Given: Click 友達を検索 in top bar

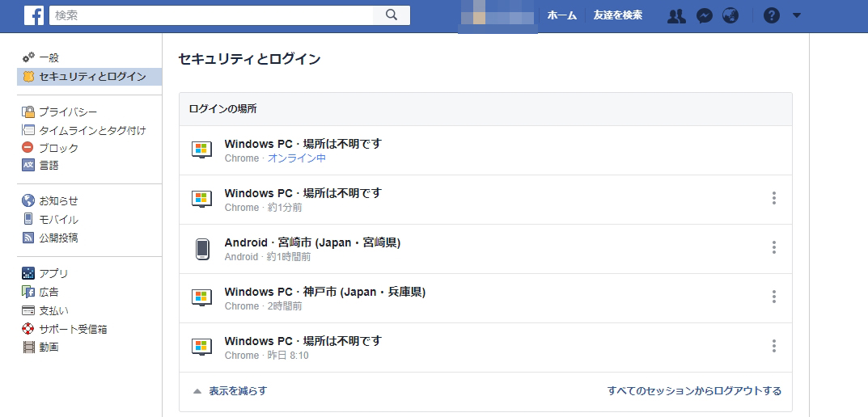Looking at the screenshot, I should [x=617, y=15].
